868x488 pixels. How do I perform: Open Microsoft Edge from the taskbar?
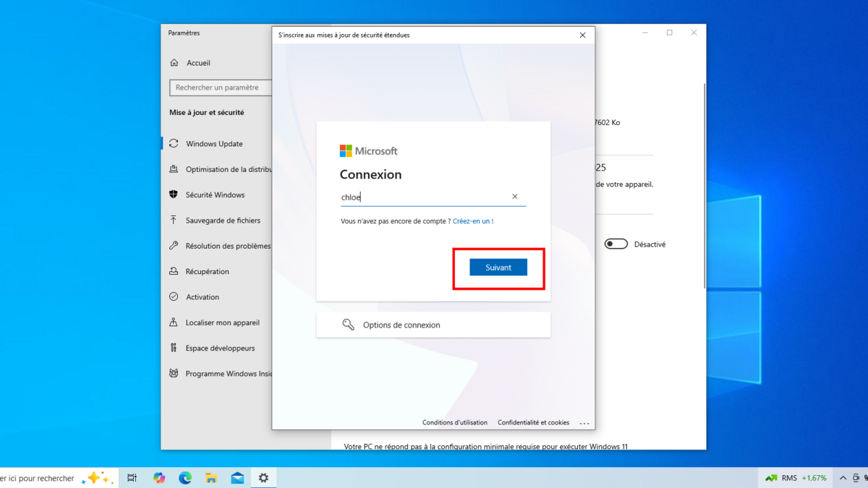(x=185, y=478)
